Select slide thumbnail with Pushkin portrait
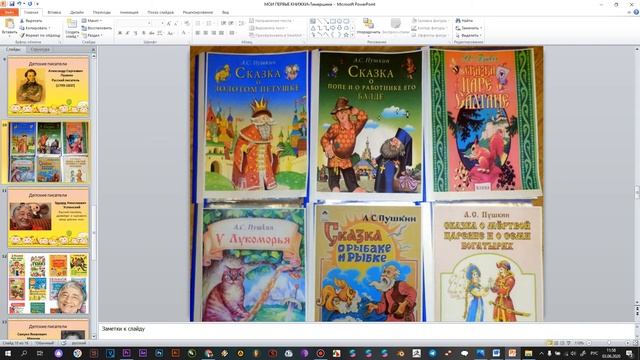Viewport: 640px width, 360px height. [48, 86]
